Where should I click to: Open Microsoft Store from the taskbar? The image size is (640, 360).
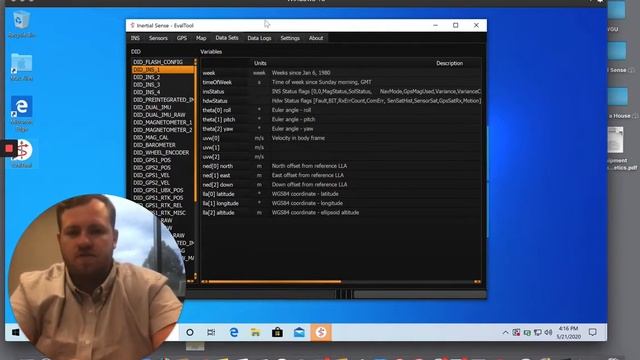[278, 333]
